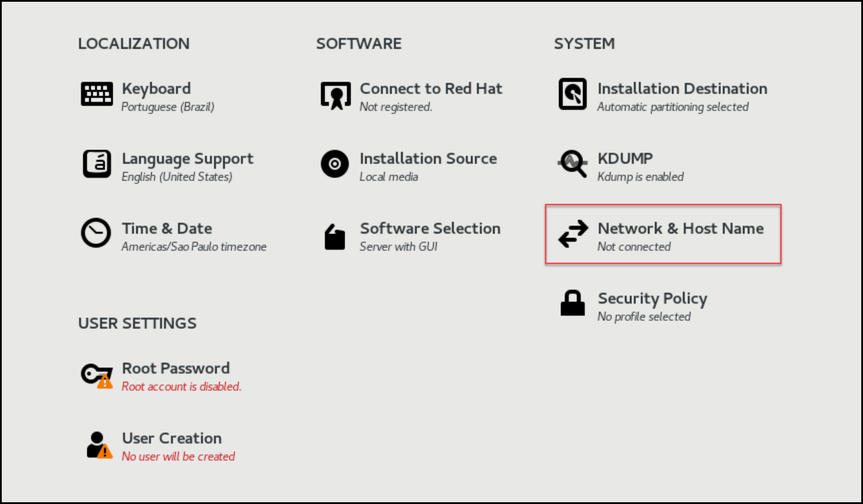Click the Network & Host Name arrows icon
This screenshot has height=504, width=863.
pyautogui.click(x=573, y=233)
